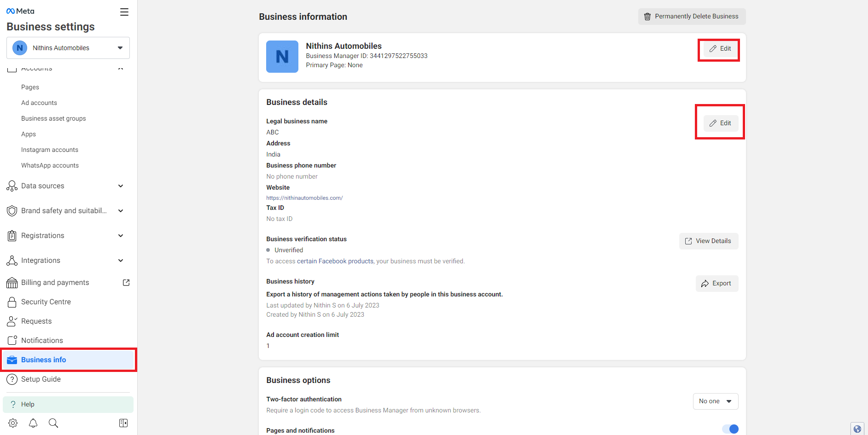Open Billing and payments
The width and height of the screenshot is (868, 435).
(55, 283)
